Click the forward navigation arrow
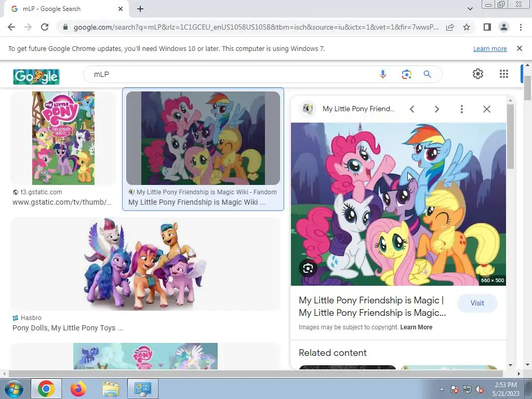The image size is (532, 399). coord(28,27)
